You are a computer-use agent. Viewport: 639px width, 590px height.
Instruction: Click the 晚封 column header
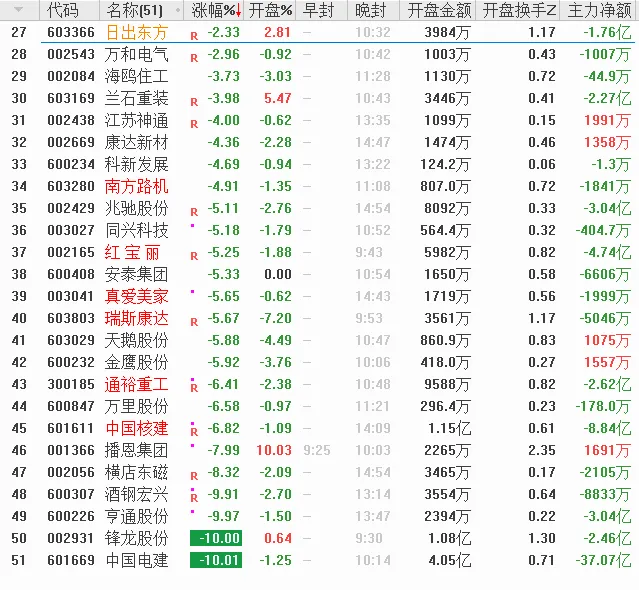tap(370, 10)
